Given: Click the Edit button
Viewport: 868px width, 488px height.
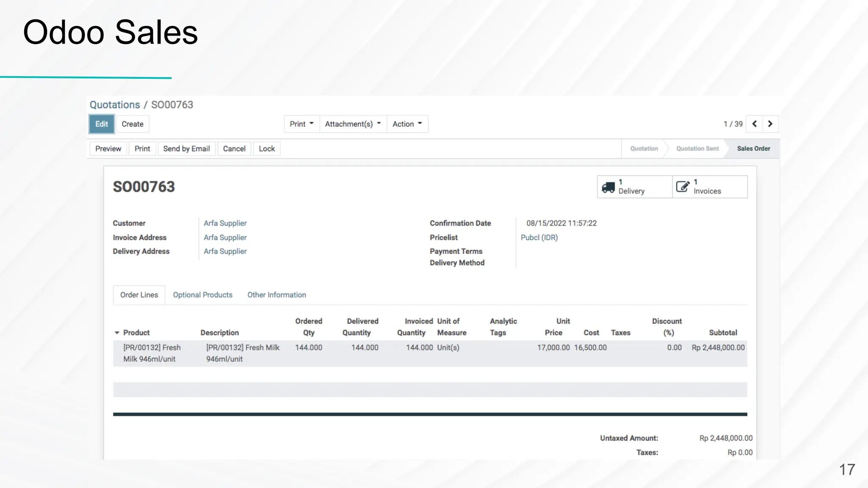Looking at the screenshot, I should pos(101,124).
